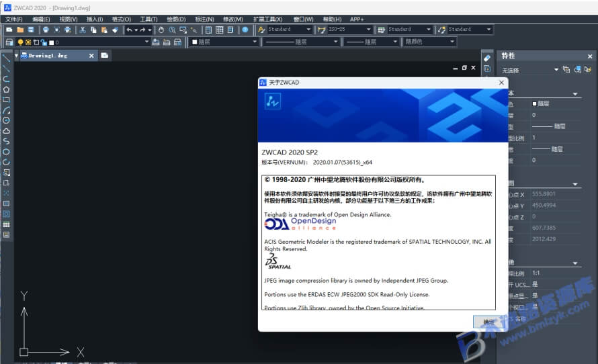Select the Rectangle tool
This screenshot has height=364, width=598.
tap(6, 100)
